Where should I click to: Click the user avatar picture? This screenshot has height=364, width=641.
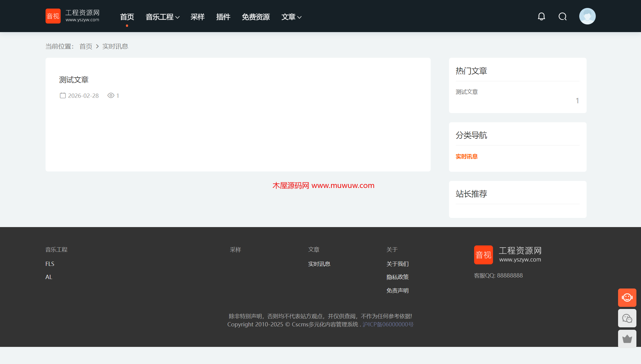[x=587, y=16]
